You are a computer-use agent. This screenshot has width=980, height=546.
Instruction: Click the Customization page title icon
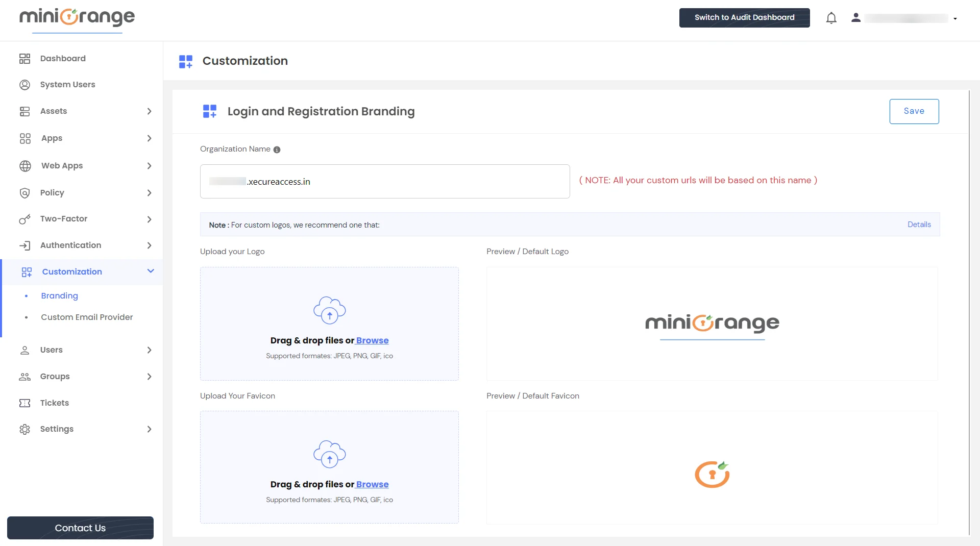click(186, 61)
